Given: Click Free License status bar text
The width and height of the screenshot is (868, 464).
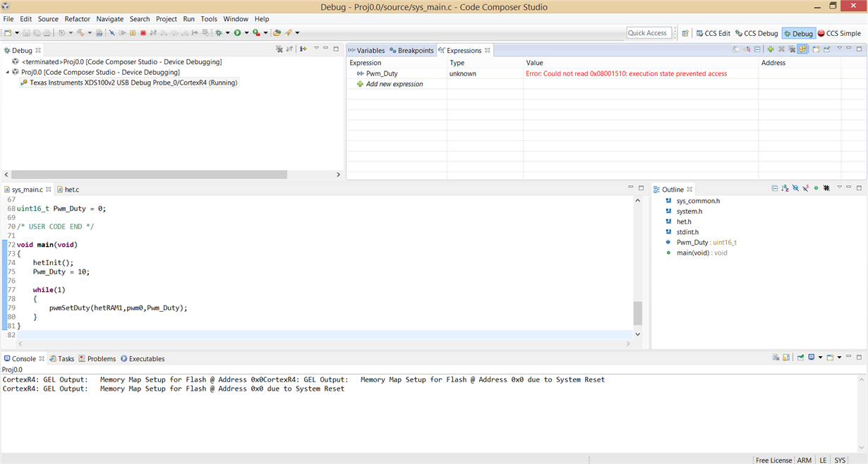Looking at the screenshot, I should [x=773, y=460].
